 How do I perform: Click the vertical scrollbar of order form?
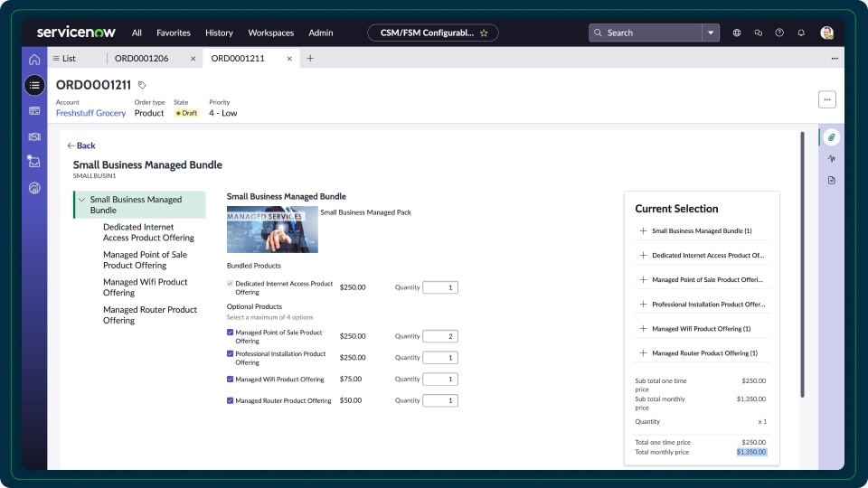801,262
